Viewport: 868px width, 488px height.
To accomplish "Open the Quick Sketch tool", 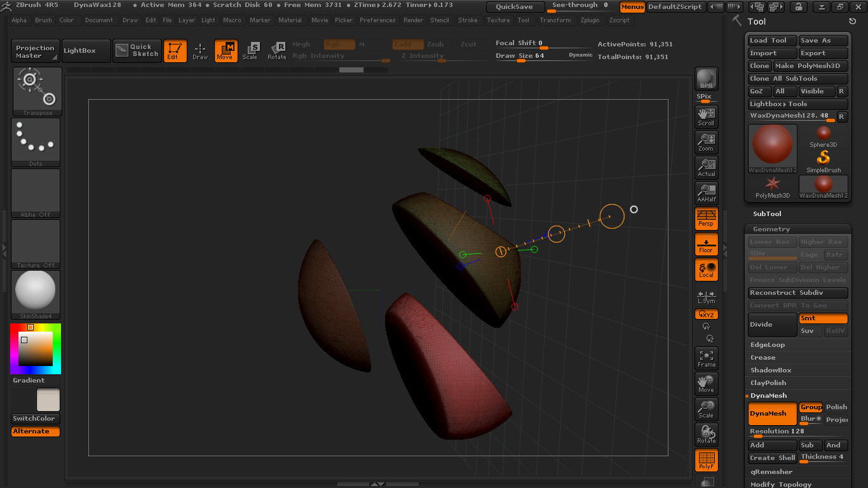I will pyautogui.click(x=137, y=50).
